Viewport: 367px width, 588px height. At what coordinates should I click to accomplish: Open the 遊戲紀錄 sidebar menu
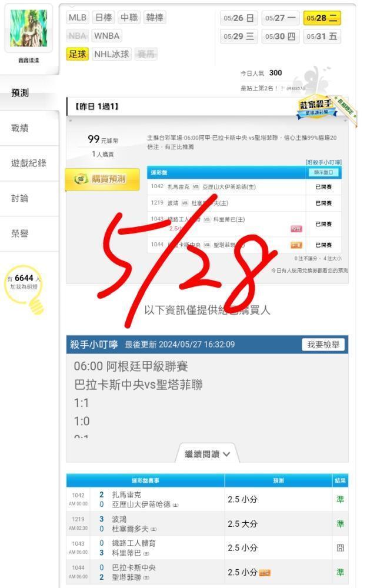click(29, 163)
